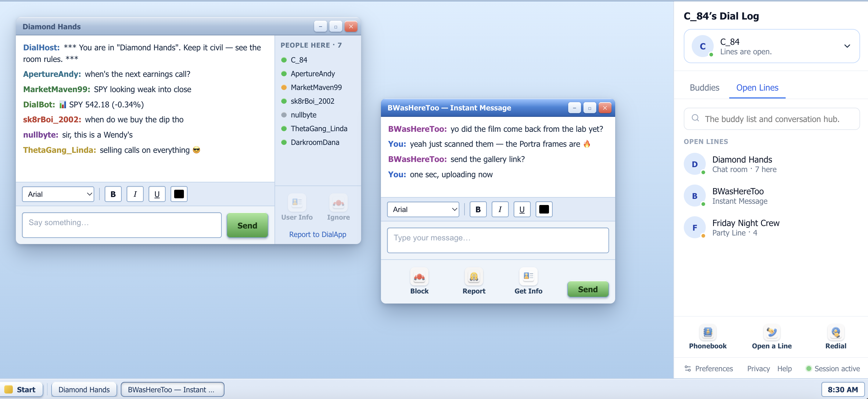Image resolution: width=868 pixels, height=399 pixels.
Task: Toggle italic in Diamond Hands toolbar
Action: coord(135,194)
